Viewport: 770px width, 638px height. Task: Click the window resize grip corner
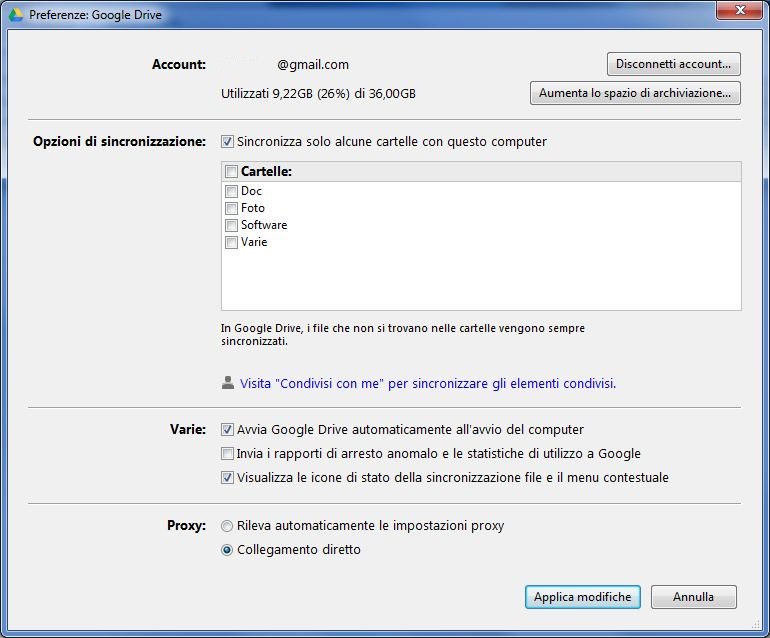[755, 624]
